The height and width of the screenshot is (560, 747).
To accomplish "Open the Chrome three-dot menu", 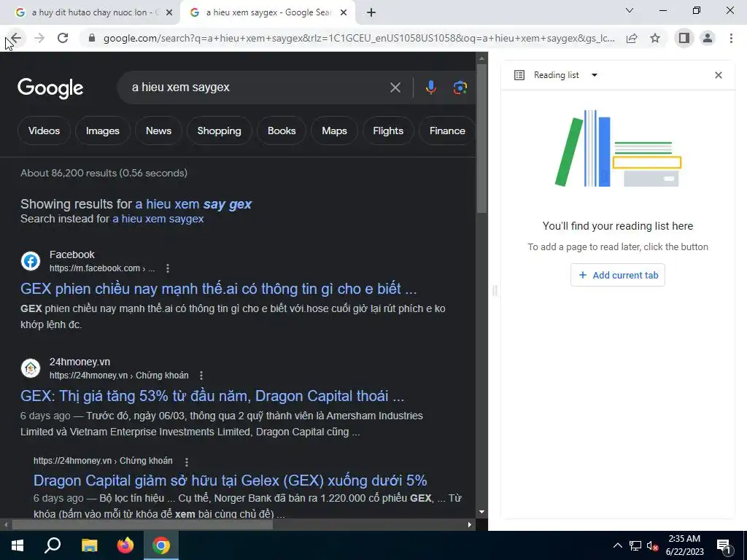I will (x=731, y=38).
